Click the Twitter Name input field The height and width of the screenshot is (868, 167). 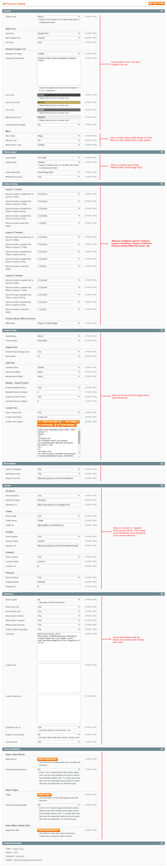[59, 521]
